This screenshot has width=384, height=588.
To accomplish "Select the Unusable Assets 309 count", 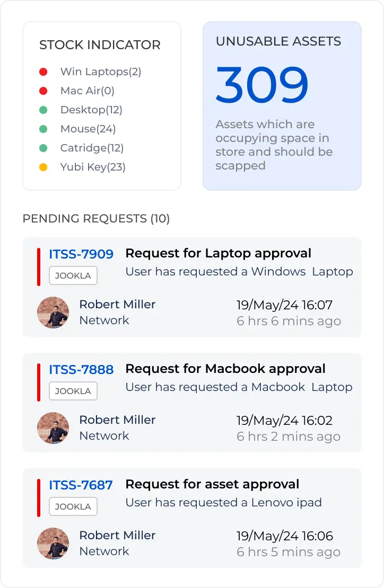I will click(262, 85).
